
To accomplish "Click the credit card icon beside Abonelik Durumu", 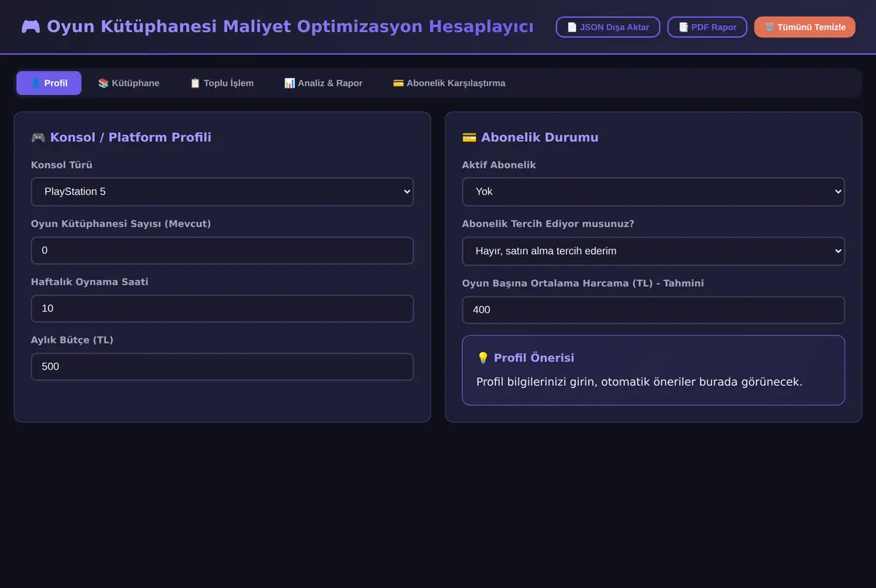I will tap(469, 137).
